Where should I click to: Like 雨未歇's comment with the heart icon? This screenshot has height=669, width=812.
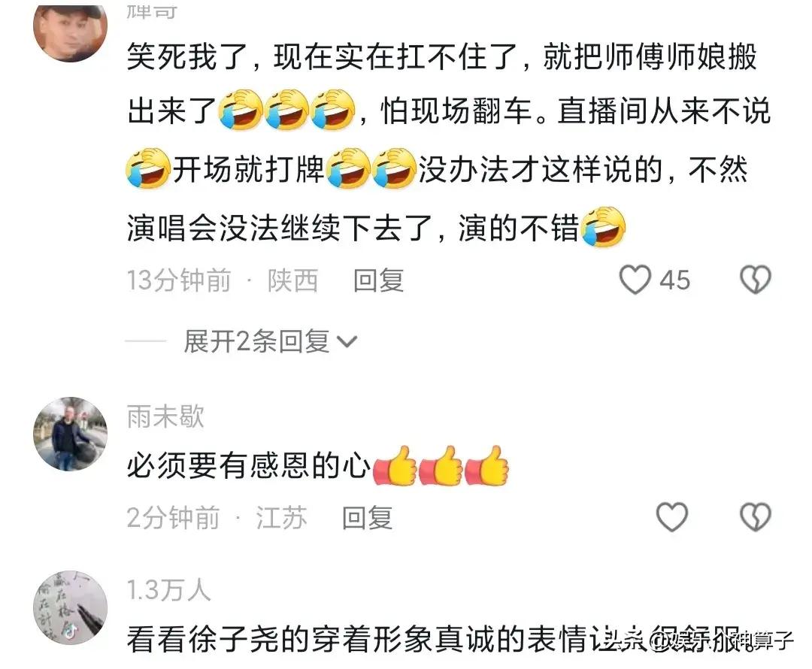[x=671, y=516]
